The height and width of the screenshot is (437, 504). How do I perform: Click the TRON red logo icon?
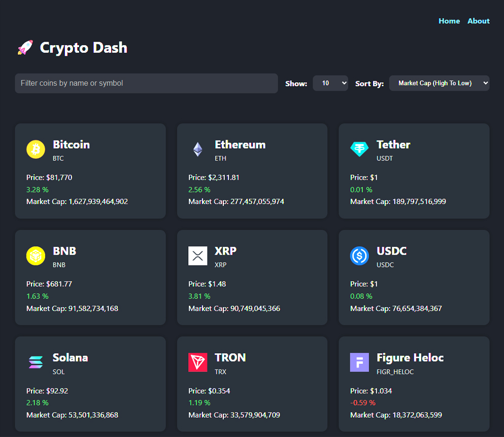tap(197, 362)
